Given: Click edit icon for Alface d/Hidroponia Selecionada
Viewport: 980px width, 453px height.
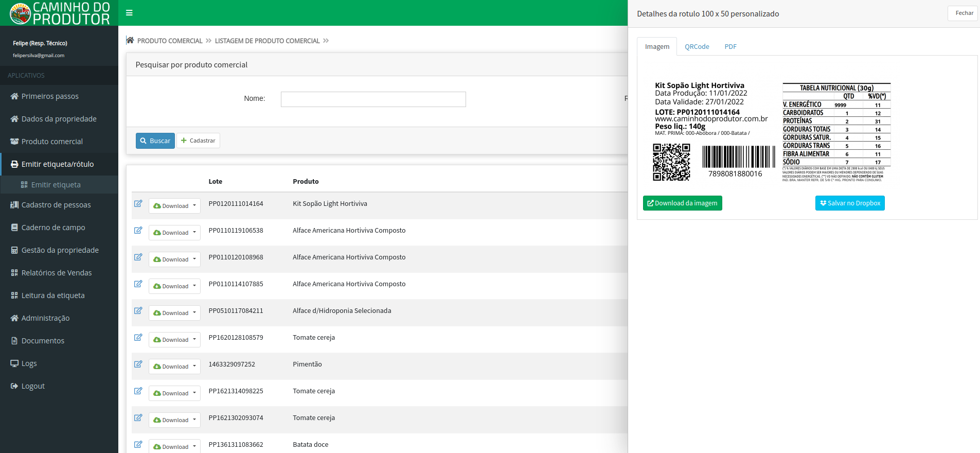Looking at the screenshot, I should (138, 311).
